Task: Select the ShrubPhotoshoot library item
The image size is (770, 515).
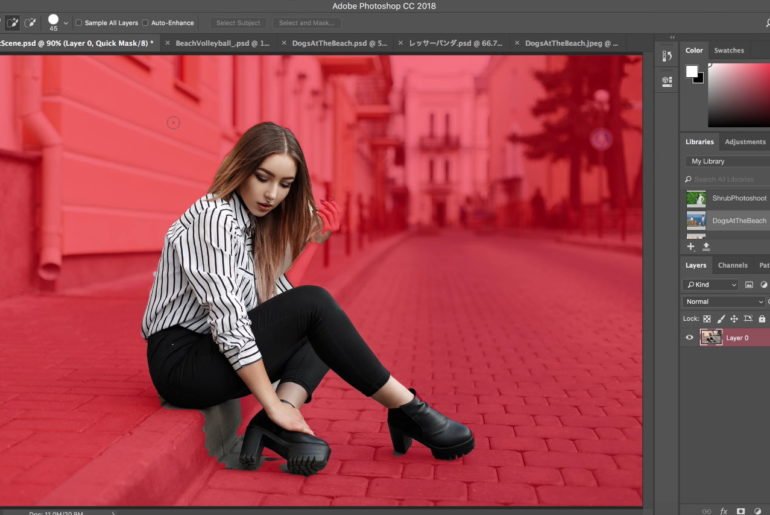Action: click(x=727, y=198)
